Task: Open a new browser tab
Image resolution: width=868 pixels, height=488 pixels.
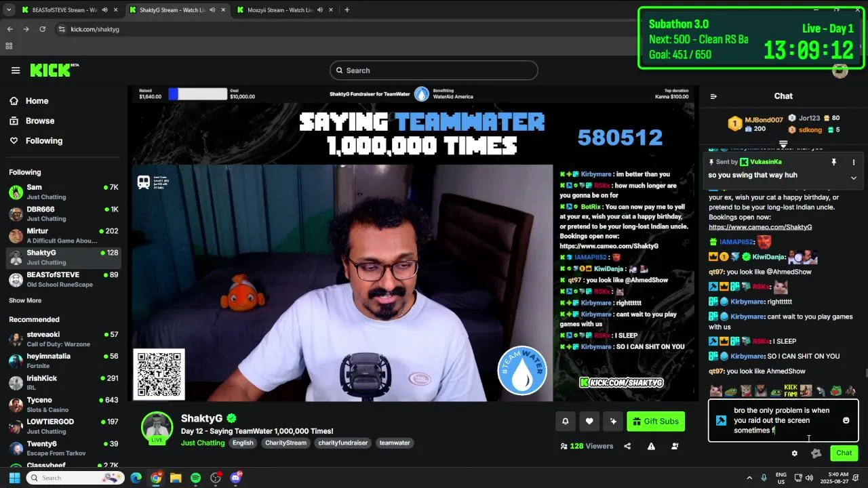Action: (x=347, y=10)
